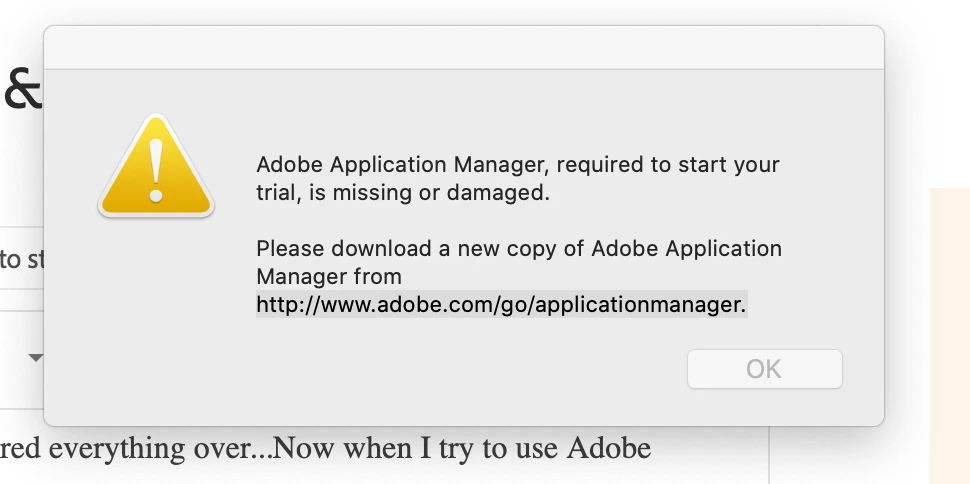Click the "trial, is missing or damaged." text

point(403,193)
